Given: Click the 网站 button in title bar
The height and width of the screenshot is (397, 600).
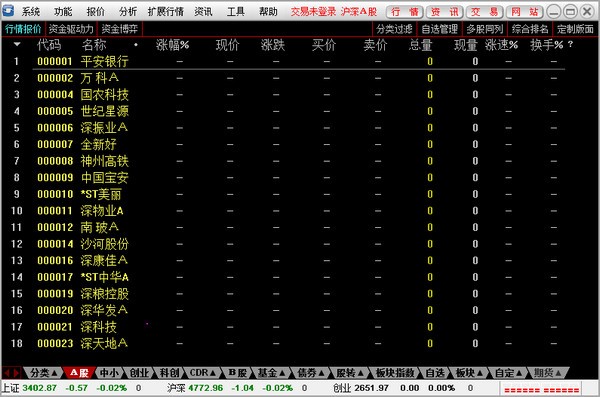Looking at the screenshot, I should 525,12.
